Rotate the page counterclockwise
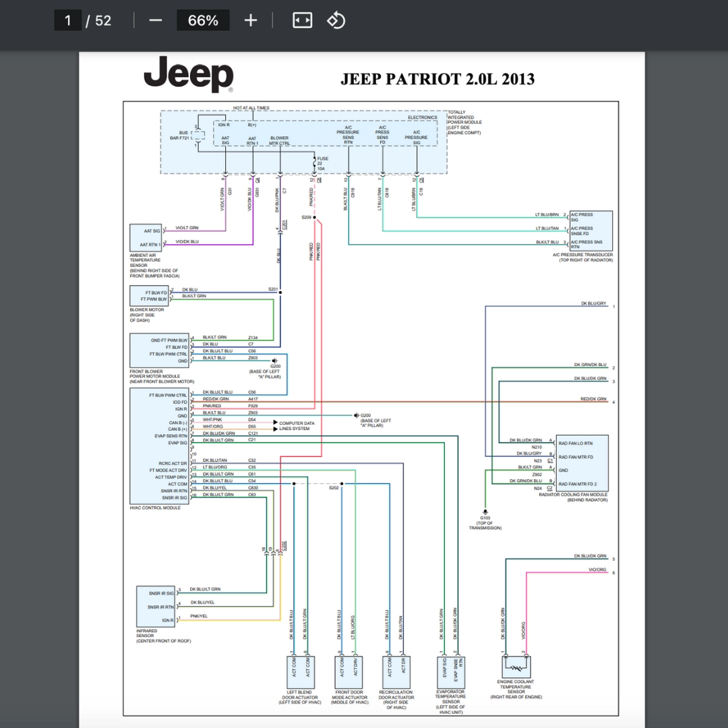The height and width of the screenshot is (728, 728). click(336, 20)
